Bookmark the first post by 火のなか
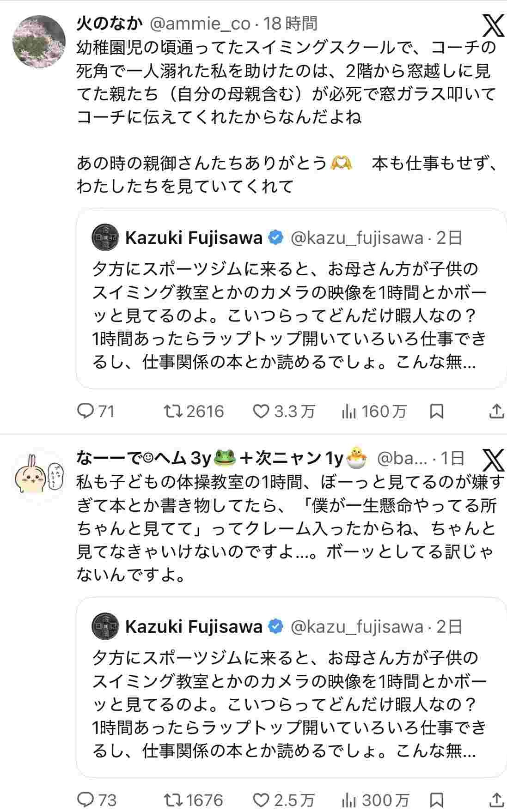507x812 pixels. [x=436, y=411]
